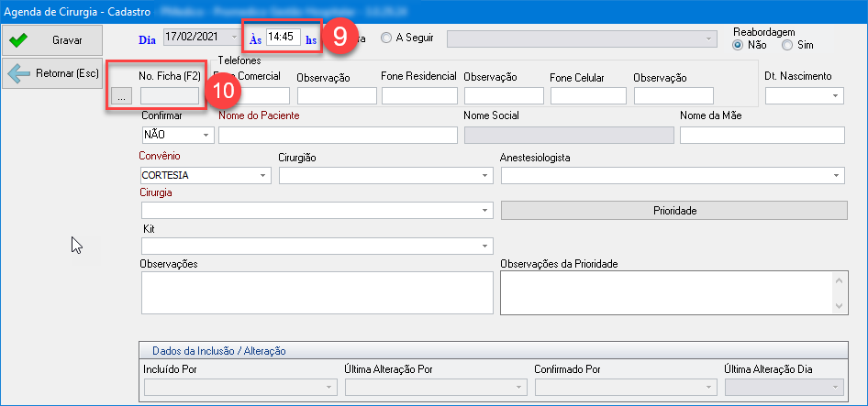Set Reabordagem to Sim
The height and width of the screenshot is (406, 868).
tap(786, 45)
